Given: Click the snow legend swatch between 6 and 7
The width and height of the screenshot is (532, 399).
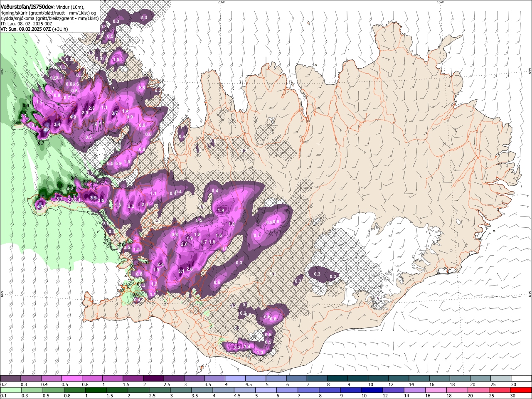Looking at the screenshot, I should click(296, 379).
